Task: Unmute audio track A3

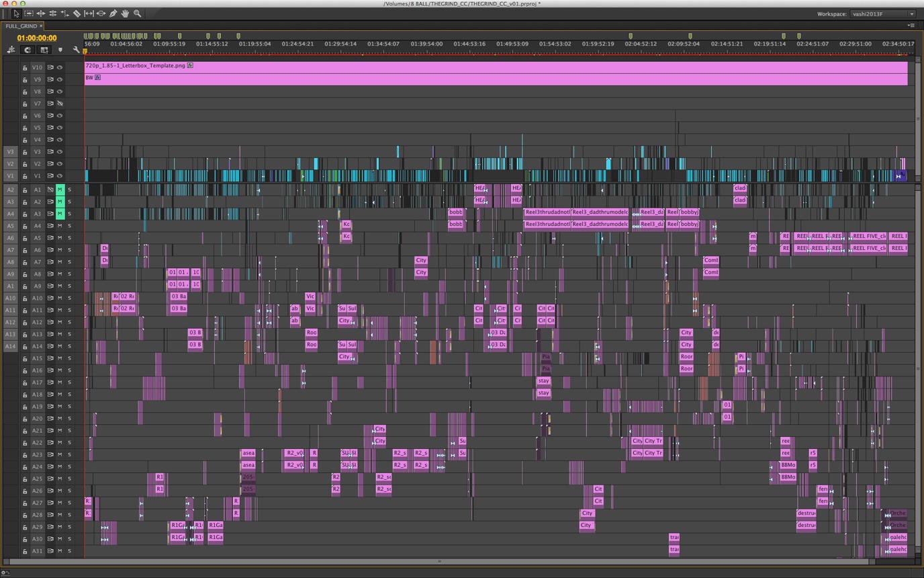Action: pyautogui.click(x=60, y=214)
